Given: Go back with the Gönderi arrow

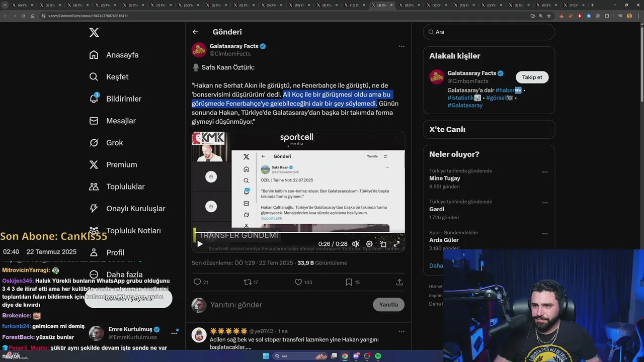Looking at the screenshot, I should click(195, 32).
